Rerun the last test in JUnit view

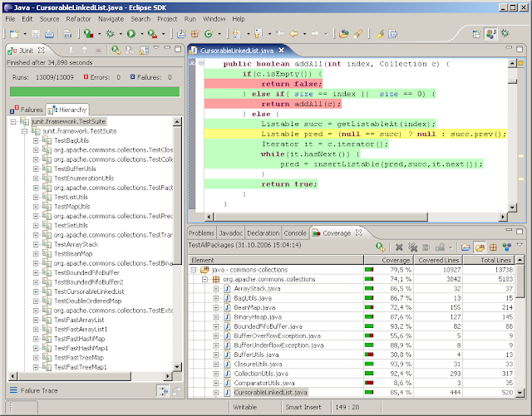pos(116,50)
